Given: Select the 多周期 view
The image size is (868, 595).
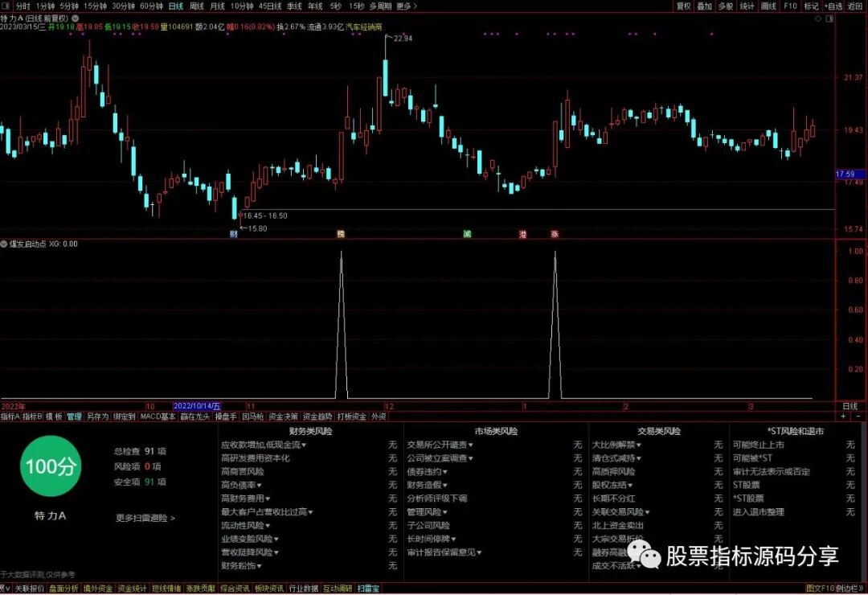Looking at the screenshot, I should (380, 6).
